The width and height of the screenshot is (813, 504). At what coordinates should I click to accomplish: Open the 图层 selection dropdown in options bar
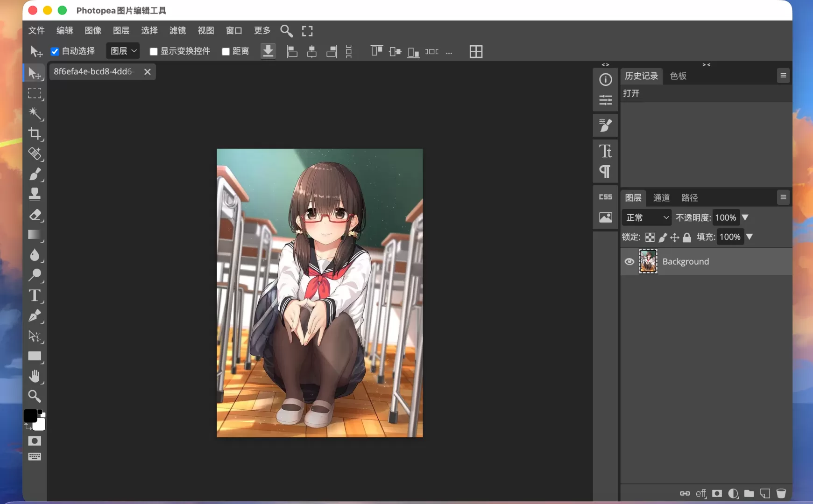122,50
